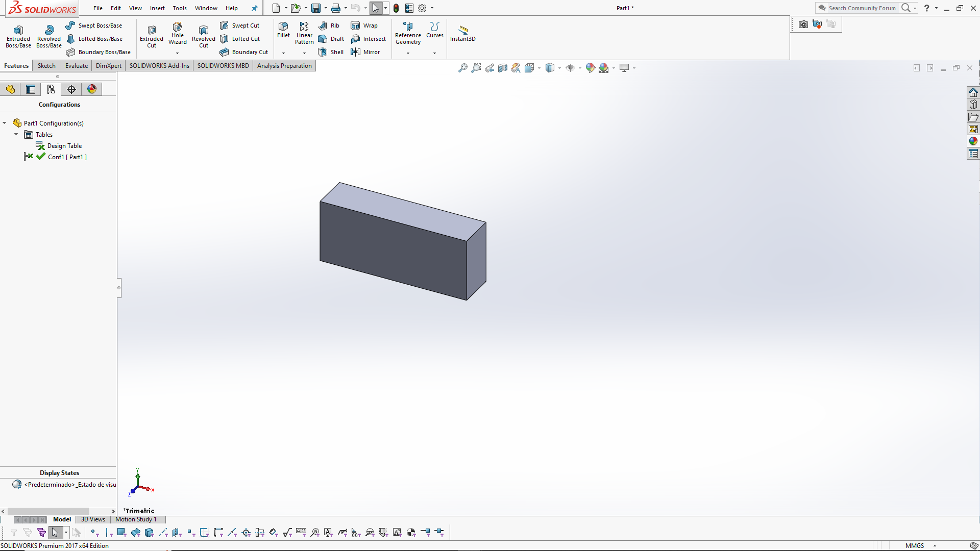
Task: Click the Search Community Forum field
Action: coord(862,8)
